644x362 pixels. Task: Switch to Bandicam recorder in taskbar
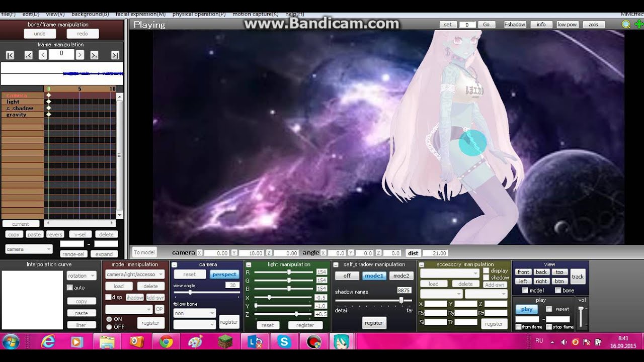pos(314,342)
